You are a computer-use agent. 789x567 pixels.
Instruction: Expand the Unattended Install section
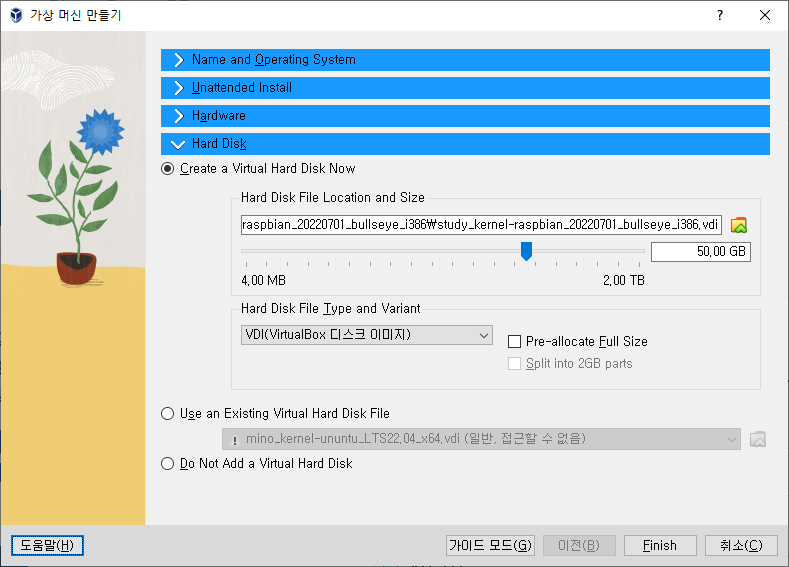241,88
